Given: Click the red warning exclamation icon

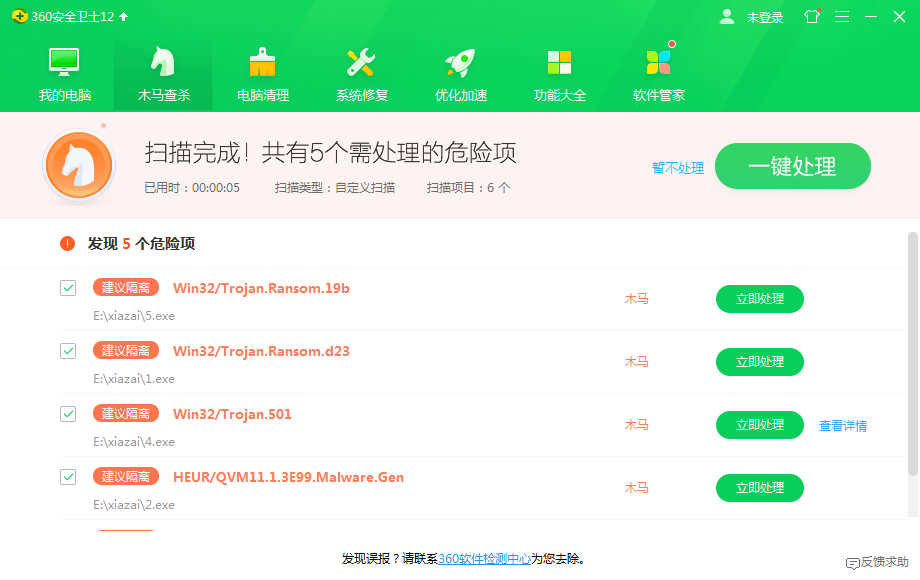Looking at the screenshot, I should [x=67, y=243].
